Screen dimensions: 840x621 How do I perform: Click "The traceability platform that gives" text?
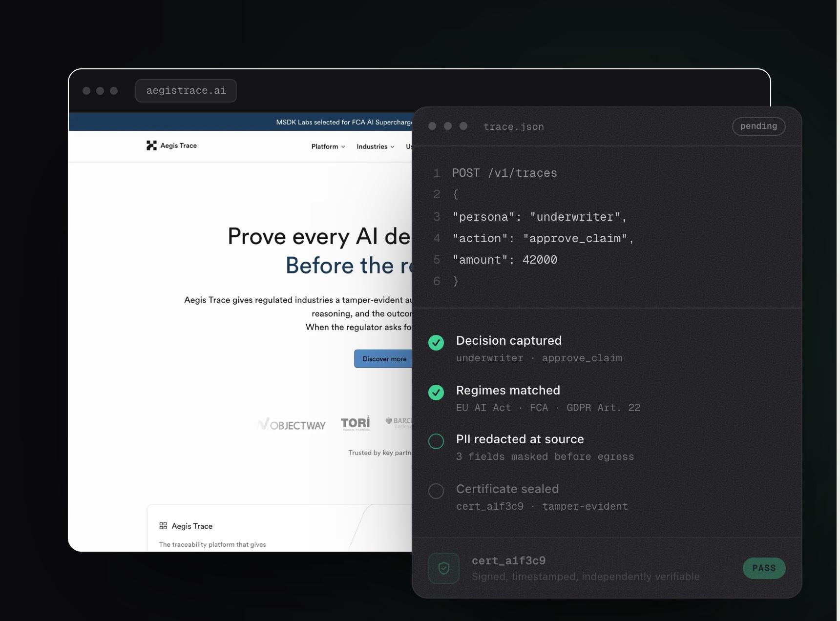(212, 544)
